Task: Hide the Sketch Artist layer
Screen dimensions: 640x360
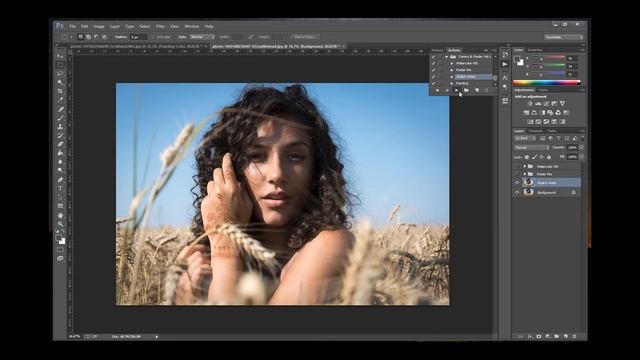Action: point(517,182)
